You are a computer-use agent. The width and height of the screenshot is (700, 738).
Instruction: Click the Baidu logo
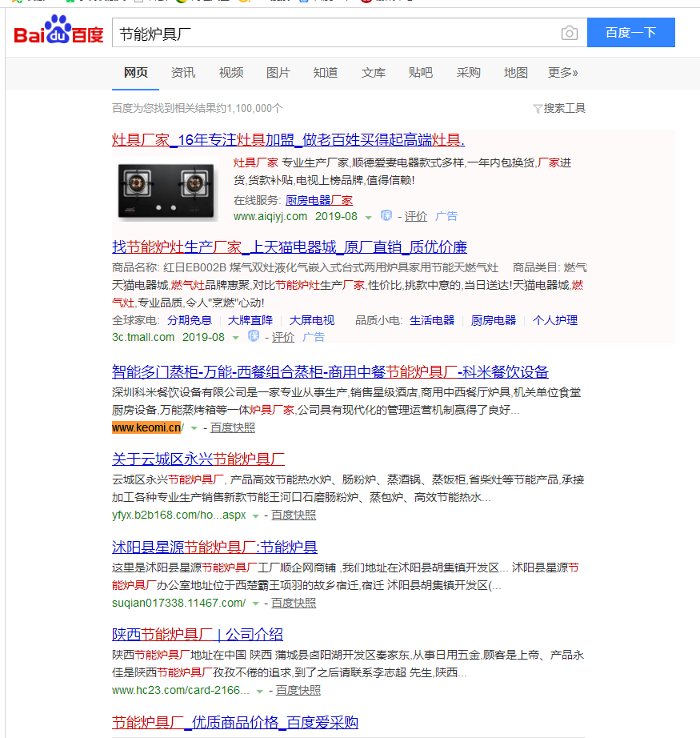coord(58,30)
